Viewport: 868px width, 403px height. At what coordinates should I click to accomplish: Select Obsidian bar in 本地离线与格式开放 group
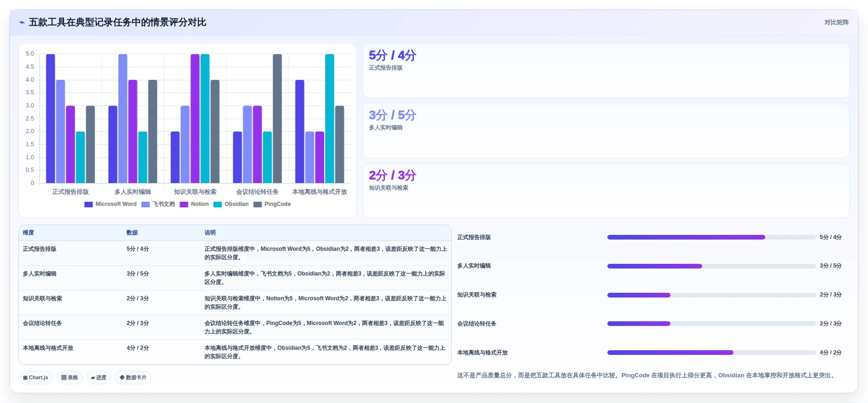(x=330, y=119)
